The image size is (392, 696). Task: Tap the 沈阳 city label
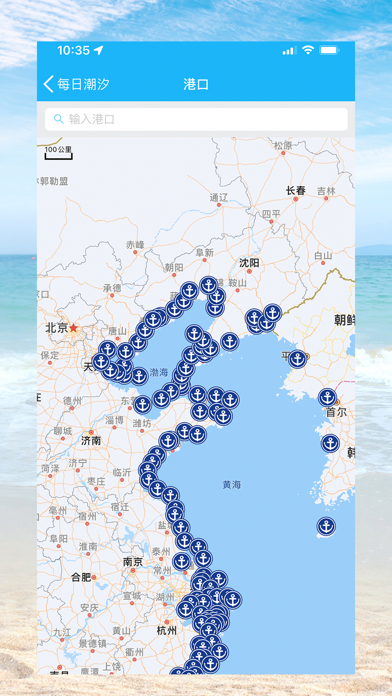(x=249, y=263)
